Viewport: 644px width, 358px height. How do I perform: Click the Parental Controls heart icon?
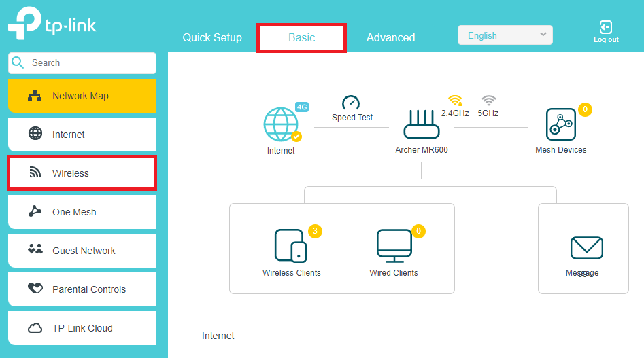pos(35,288)
